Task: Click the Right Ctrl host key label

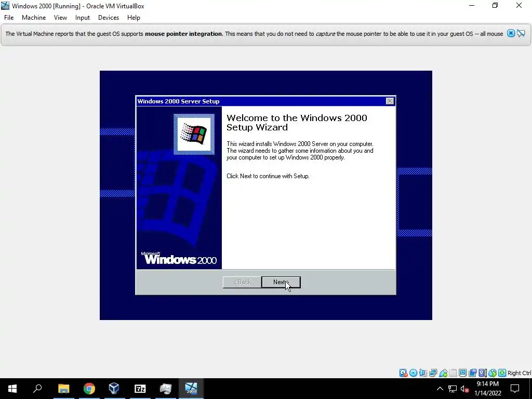Action: tap(520, 373)
